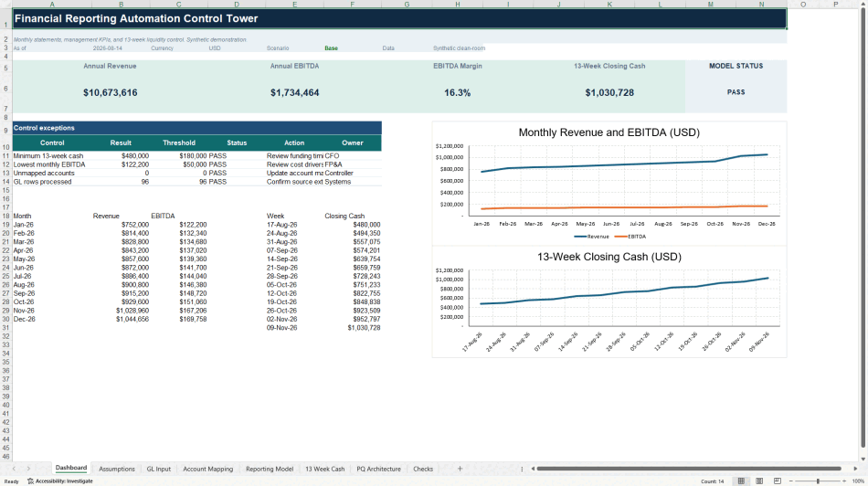Select the Monthly Revenue and EBITDA chart
The image size is (868, 486).
(609, 184)
